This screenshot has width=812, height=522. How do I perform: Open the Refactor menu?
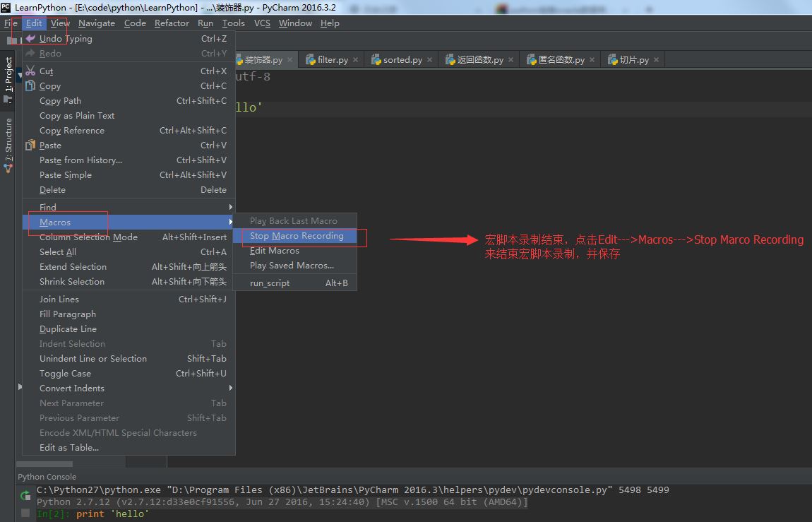click(172, 23)
